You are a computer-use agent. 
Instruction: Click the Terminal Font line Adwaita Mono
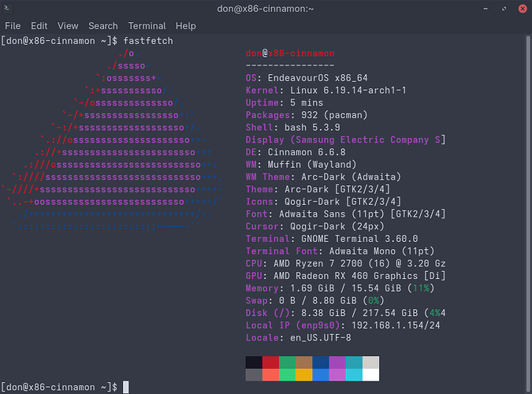pos(340,251)
